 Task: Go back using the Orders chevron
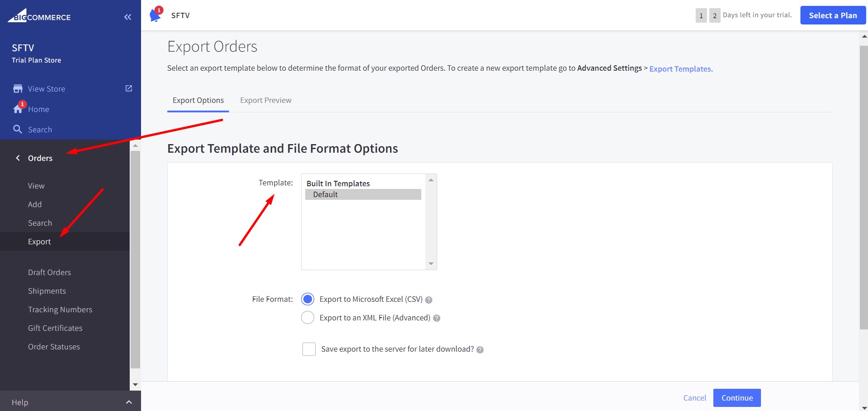[17, 158]
